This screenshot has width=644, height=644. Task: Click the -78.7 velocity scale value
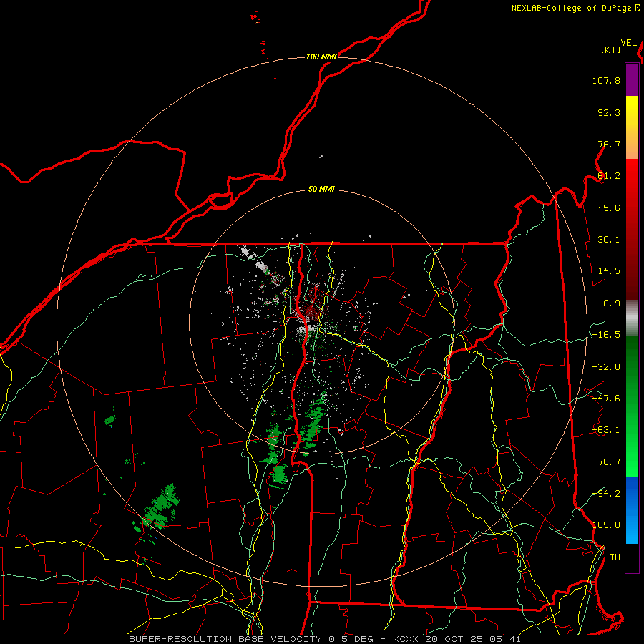(x=606, y=462)
